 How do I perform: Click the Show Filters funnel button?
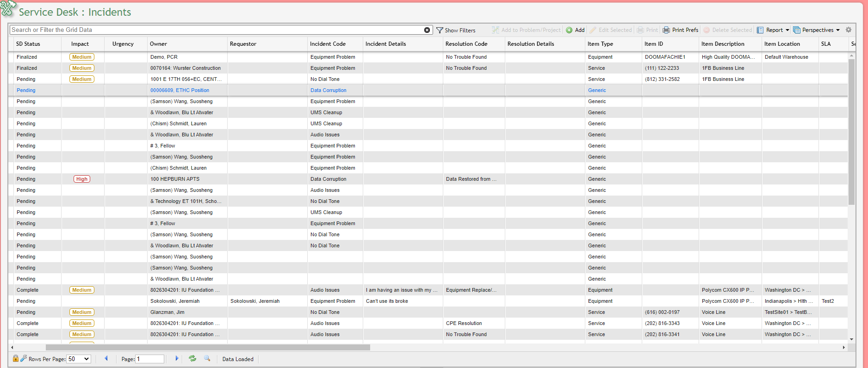(x=456, y=30)
